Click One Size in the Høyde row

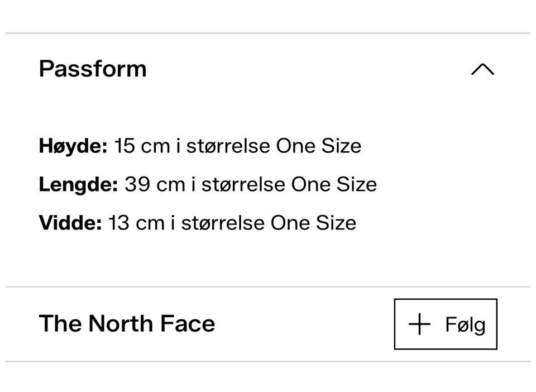[318, 146]
